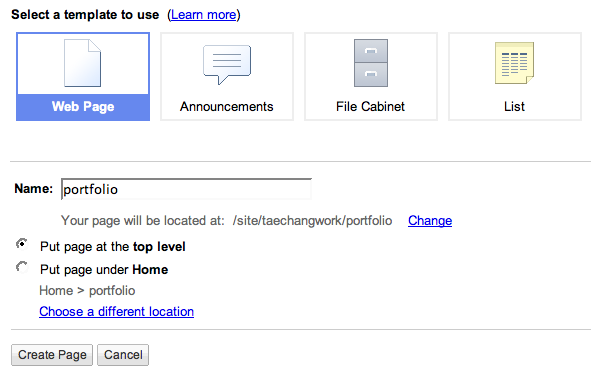Choose the Announcements speech bubble icon
This screenshot has height=374, width=591.
pyautogui.click(x=227, y=64)
